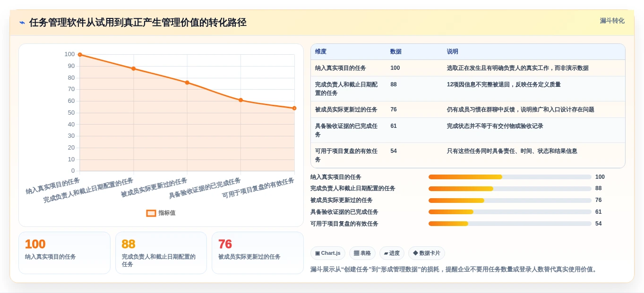Screen dimensions: 644x293
Task: Click the description starting 只有这些任务
Action: (512, 151)
